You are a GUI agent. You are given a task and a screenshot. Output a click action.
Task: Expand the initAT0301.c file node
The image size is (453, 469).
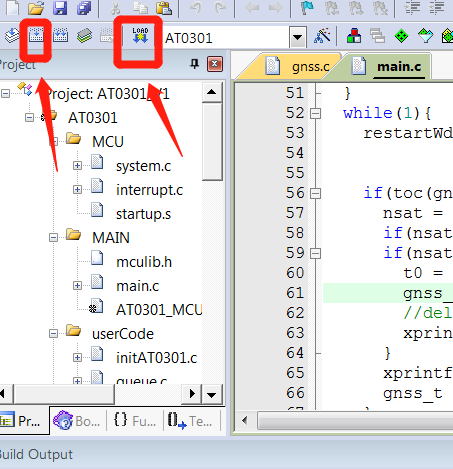click(x=77, y=357)
